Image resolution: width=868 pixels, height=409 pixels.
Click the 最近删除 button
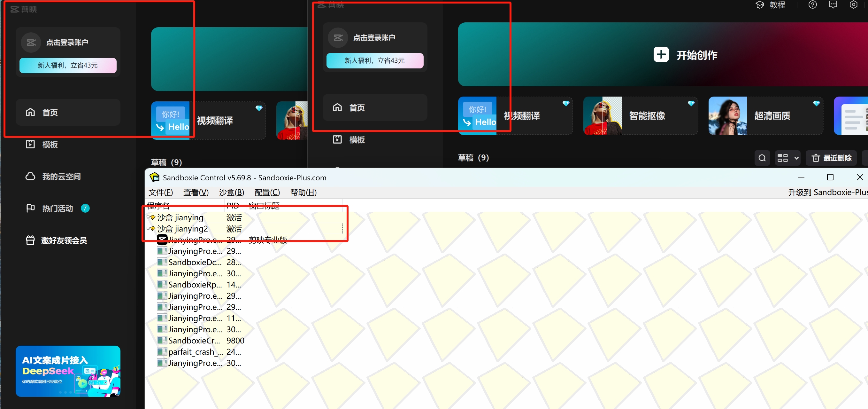click(x=831, y=158)
